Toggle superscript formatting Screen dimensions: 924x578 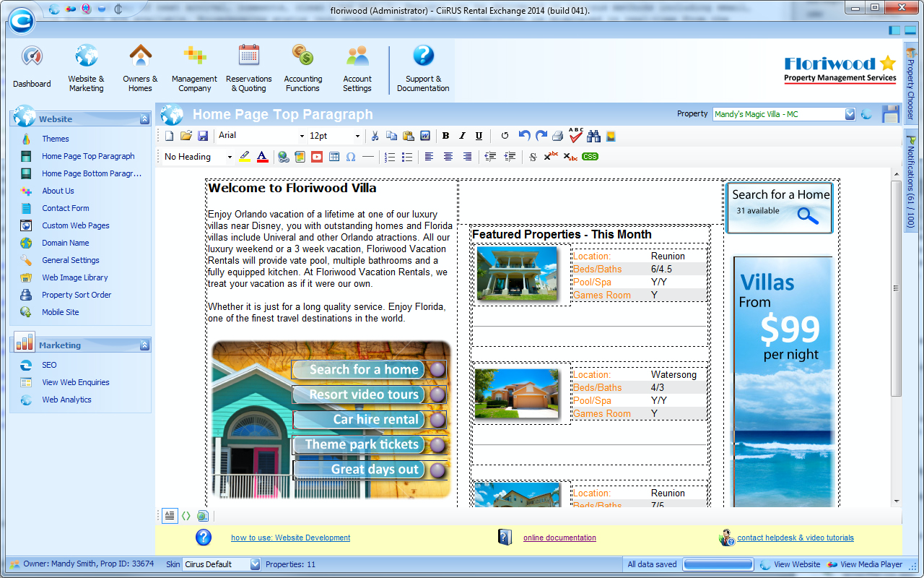pos(551,157)
